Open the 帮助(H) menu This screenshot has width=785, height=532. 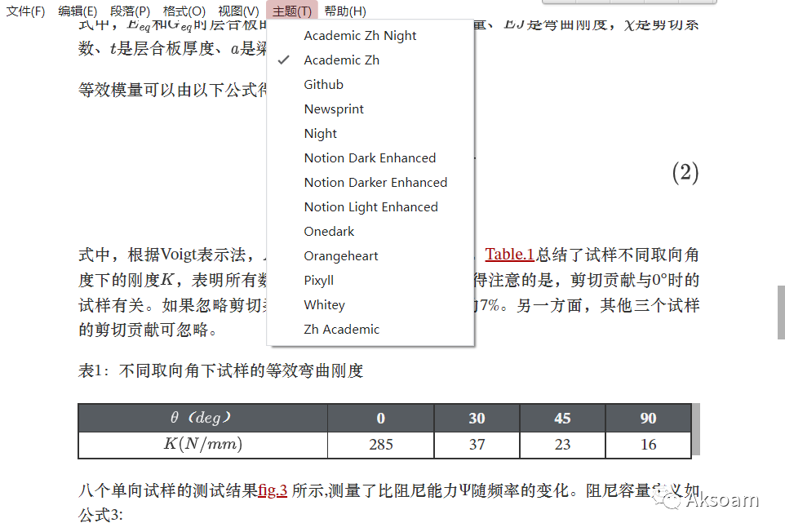[x=343, y=11]
